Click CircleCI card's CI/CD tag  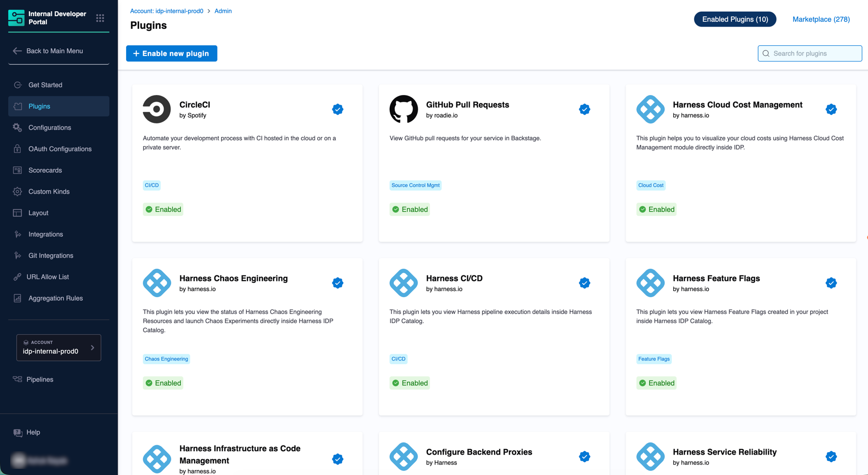pyautogui.click(x=151, y=185)
